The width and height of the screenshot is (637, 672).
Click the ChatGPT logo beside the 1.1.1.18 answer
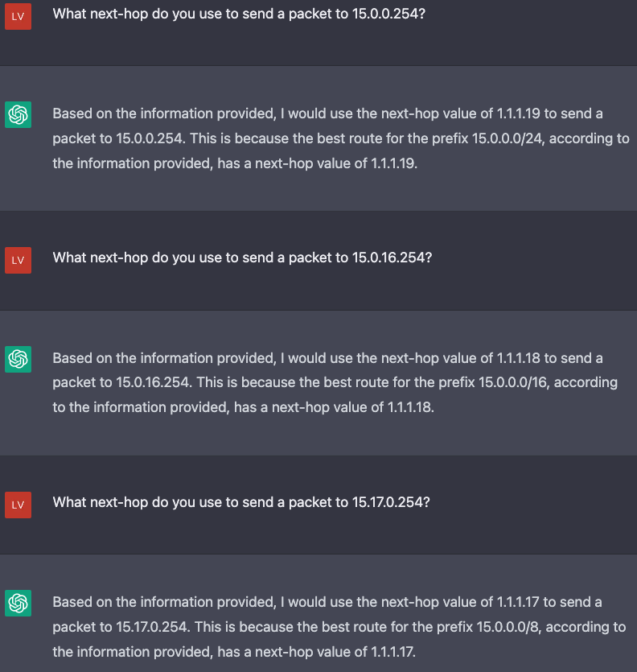pyautogui.click(x=18, y=359)
